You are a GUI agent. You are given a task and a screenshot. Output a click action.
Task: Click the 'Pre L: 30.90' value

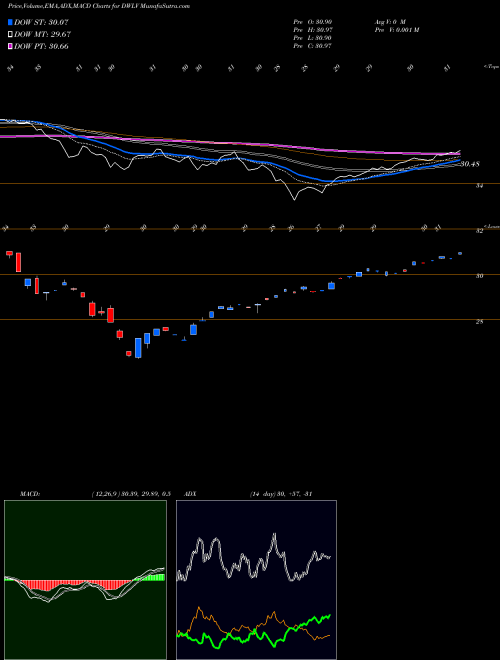click(x=313, y=38)
